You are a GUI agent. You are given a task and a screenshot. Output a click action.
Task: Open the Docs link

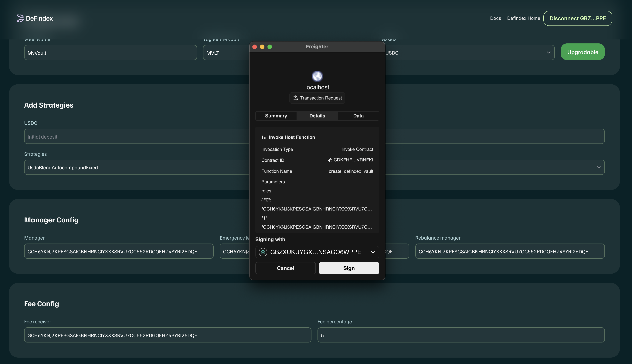pyautogui.click(x=495, y=18)
